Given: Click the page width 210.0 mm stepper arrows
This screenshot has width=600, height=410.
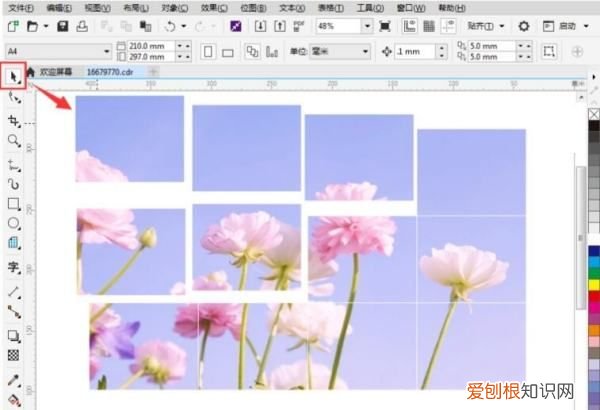Looking at the screenshot, I should click(183, 46).
